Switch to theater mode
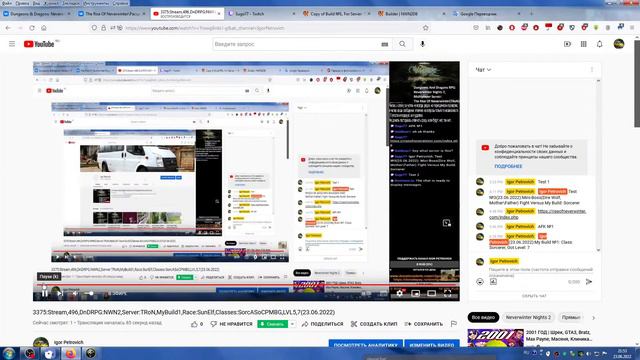The height and width of the screenshot is (360, 640). coord(431,293)
